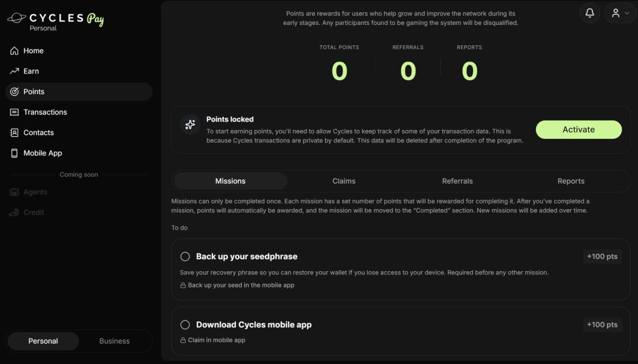Click the 'Personal' subtitle under the logo
The width and height of the screenshot is (638, 364).
coord(43,29)
